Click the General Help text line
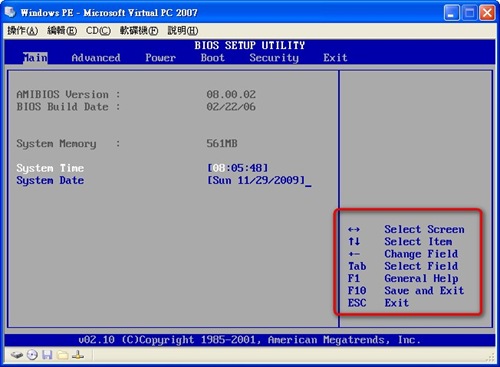Image resolution: width=500 pixels, height=367 pixels. point(421,278)
